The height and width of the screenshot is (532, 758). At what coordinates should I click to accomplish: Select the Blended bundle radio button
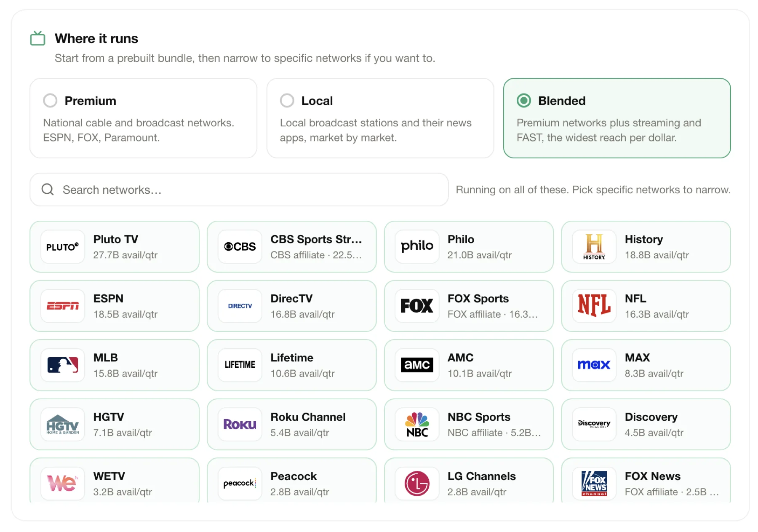(x=524, y=101)
